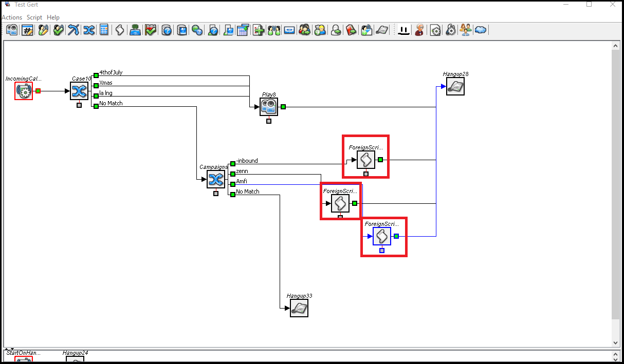The height and width of the screenshot is (364, 624).
Task: Click the Play8 green output port
Action: pyautogui.click(x=283, y=107)
